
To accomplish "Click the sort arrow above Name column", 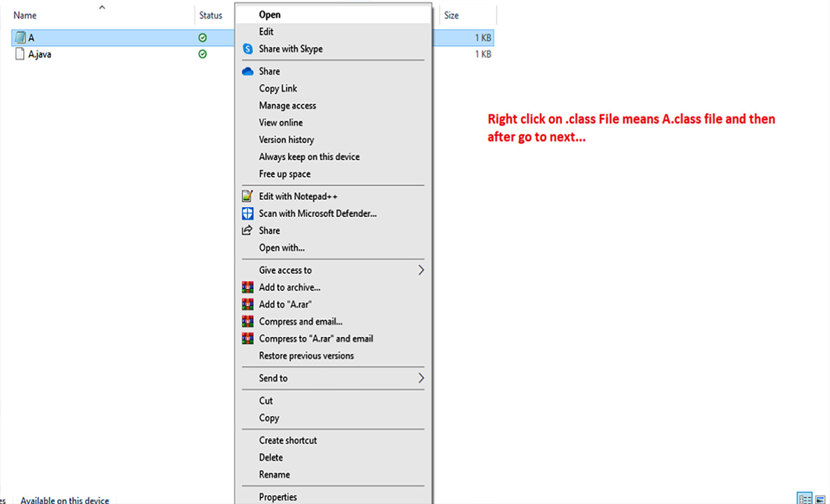I will pos(102,7).
